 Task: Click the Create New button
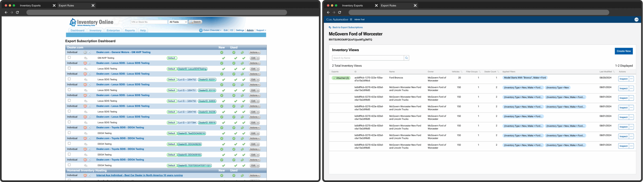click(x=624, y=51)
